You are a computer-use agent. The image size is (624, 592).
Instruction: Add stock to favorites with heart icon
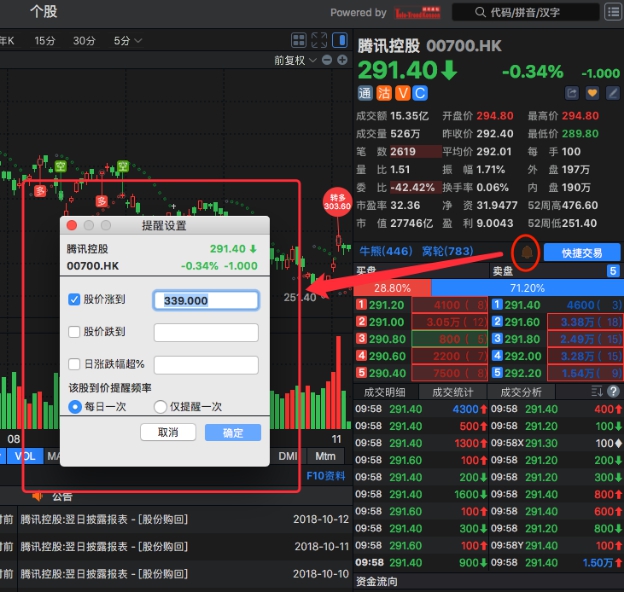(592, 93)
